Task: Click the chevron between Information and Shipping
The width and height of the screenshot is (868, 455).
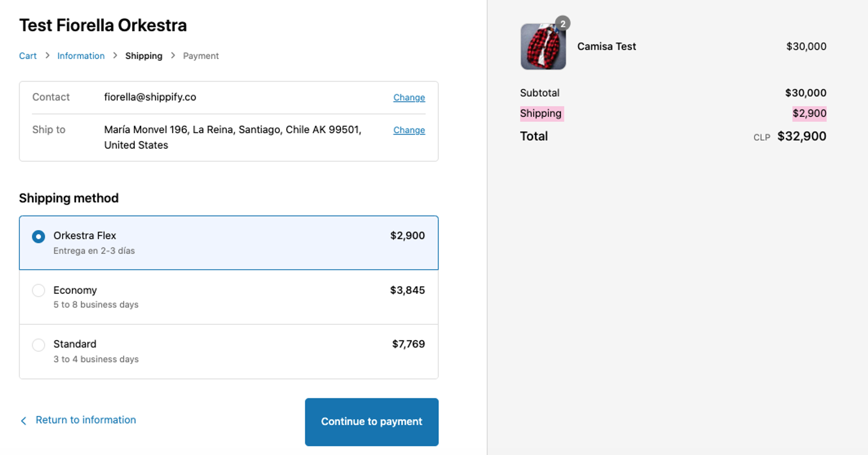Action: point(115,56)
